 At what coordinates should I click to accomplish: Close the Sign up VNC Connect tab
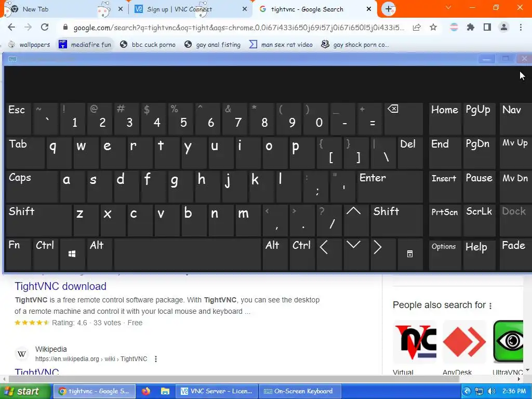[x=245, y=9]
